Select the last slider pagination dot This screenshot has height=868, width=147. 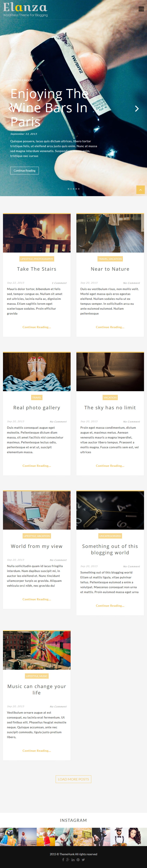pos(79,189)
